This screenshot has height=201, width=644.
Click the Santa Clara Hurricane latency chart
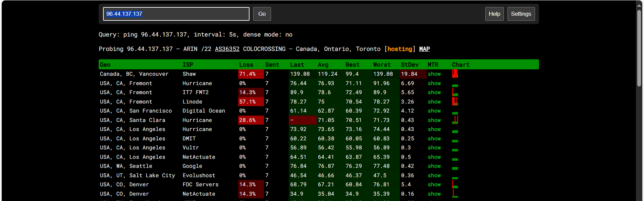(455, 120)
